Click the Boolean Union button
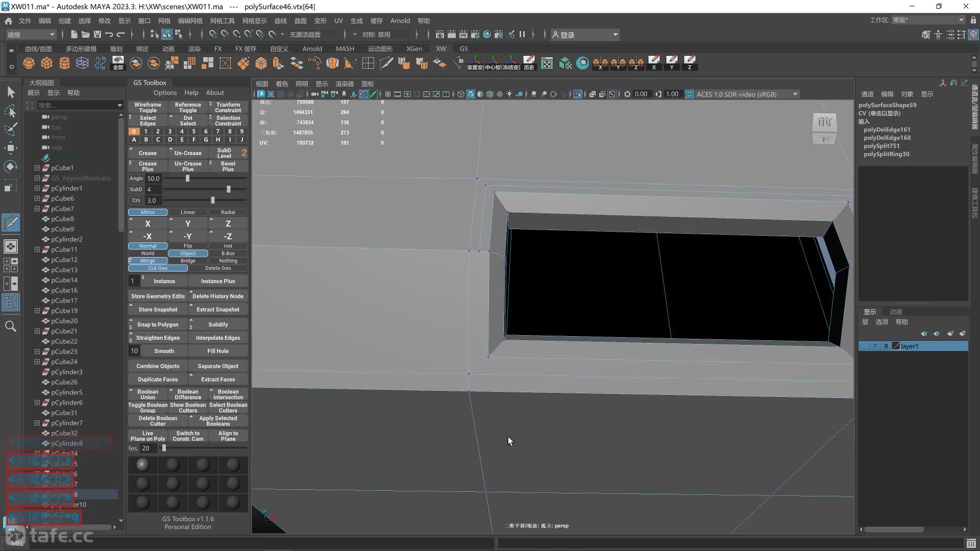 pyautogui.click(x=148, y=394)
